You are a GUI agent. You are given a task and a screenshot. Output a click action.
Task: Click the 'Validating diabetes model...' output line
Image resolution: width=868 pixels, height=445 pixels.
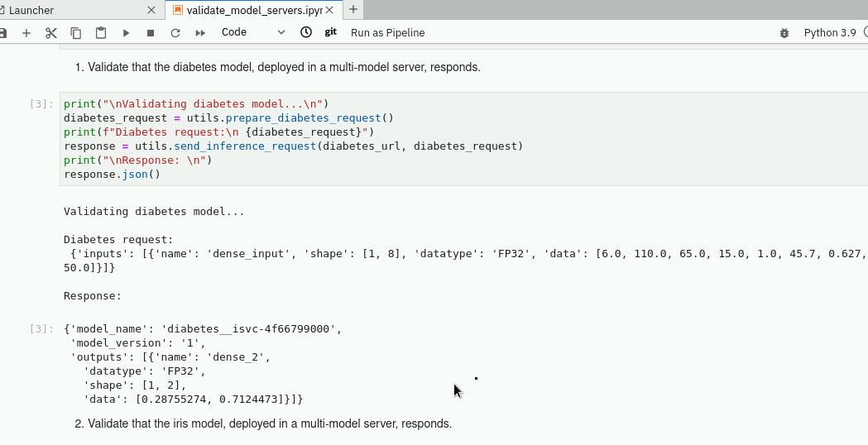coord(154,212)
